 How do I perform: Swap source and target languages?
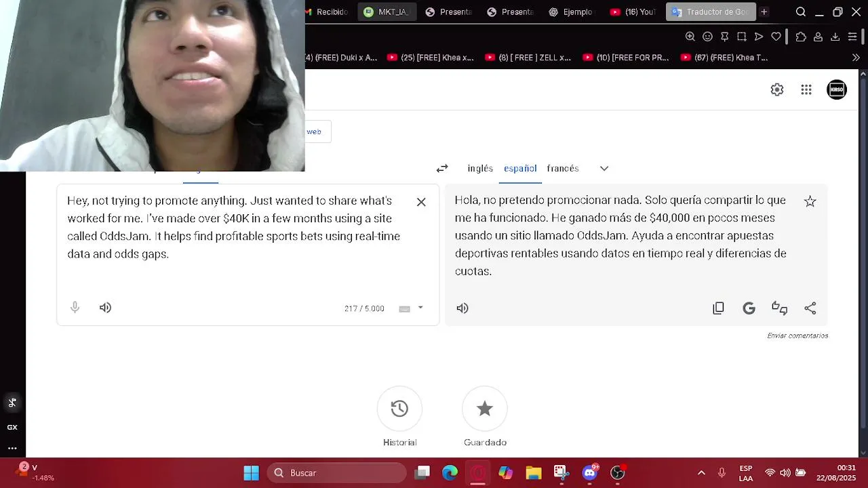click(x=442, y=168)
